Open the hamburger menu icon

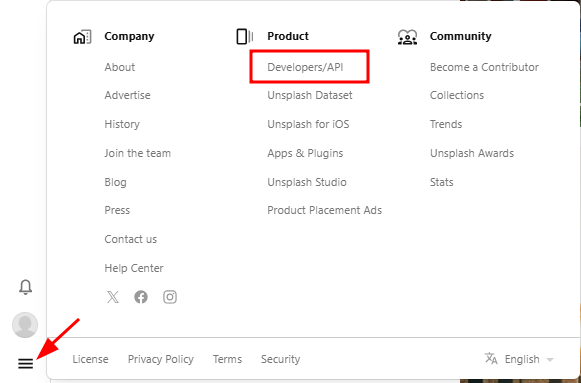26,364
